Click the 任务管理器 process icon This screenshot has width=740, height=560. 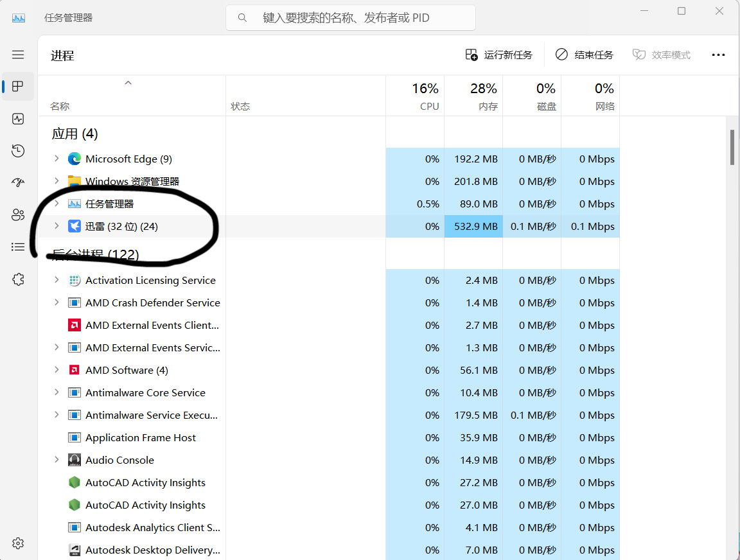74,204
